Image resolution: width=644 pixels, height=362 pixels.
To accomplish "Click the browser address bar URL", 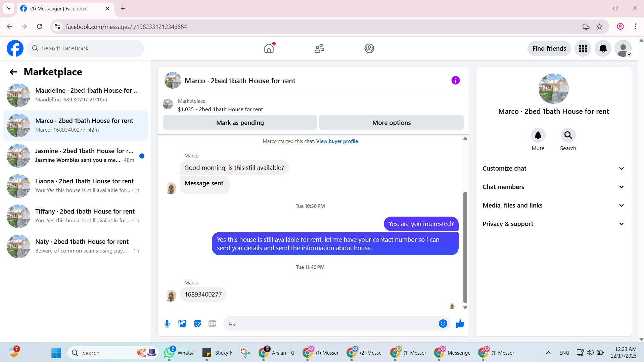I will (126, 27).
